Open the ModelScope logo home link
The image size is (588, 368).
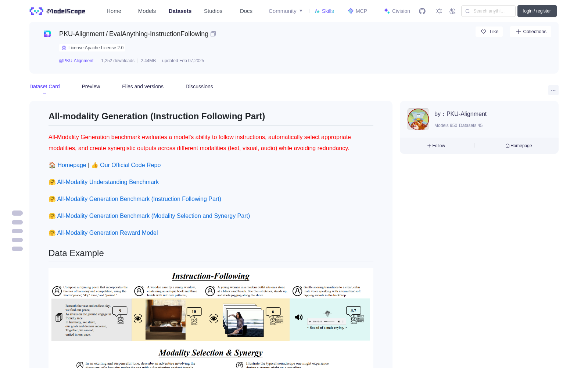click(57, 11)
